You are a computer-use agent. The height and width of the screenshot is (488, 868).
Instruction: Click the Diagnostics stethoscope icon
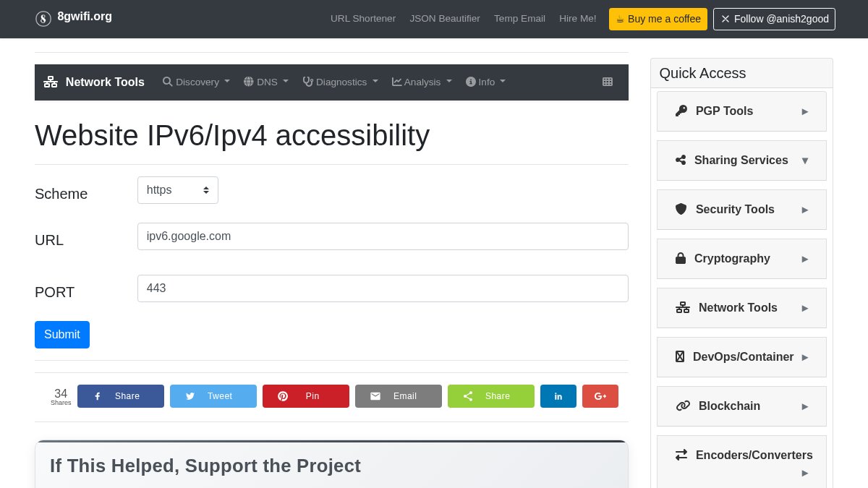[x=307, y=82]
